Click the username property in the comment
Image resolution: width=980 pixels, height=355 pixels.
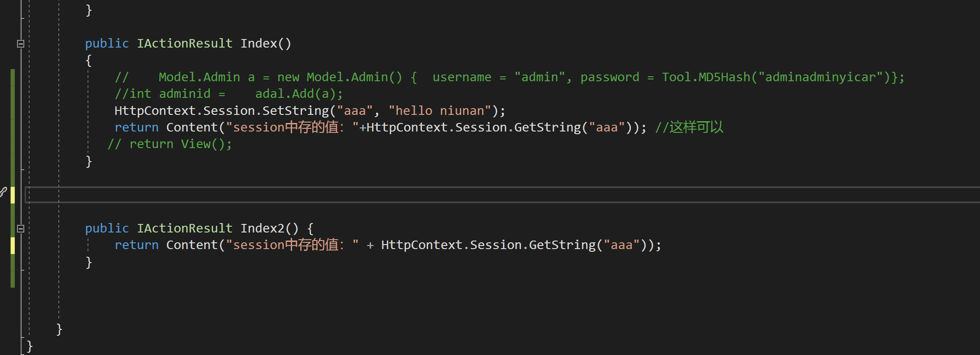click(x=462, y=77)
